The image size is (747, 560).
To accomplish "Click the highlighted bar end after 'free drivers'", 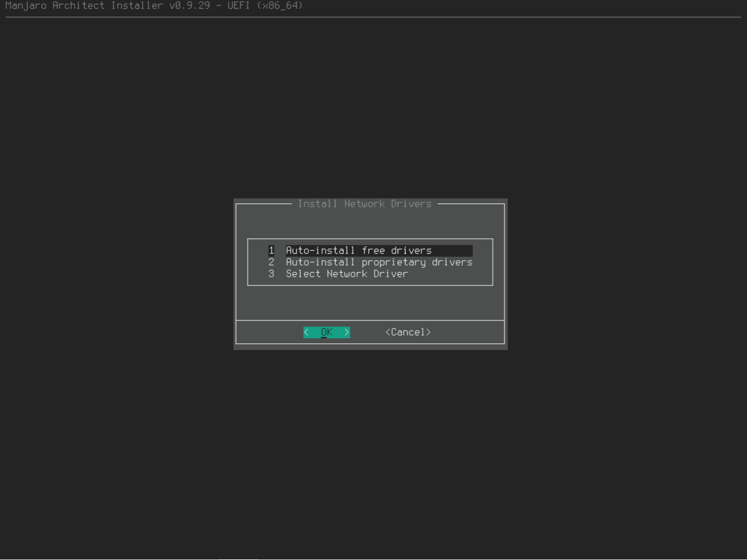I will [x=456, y=250].
